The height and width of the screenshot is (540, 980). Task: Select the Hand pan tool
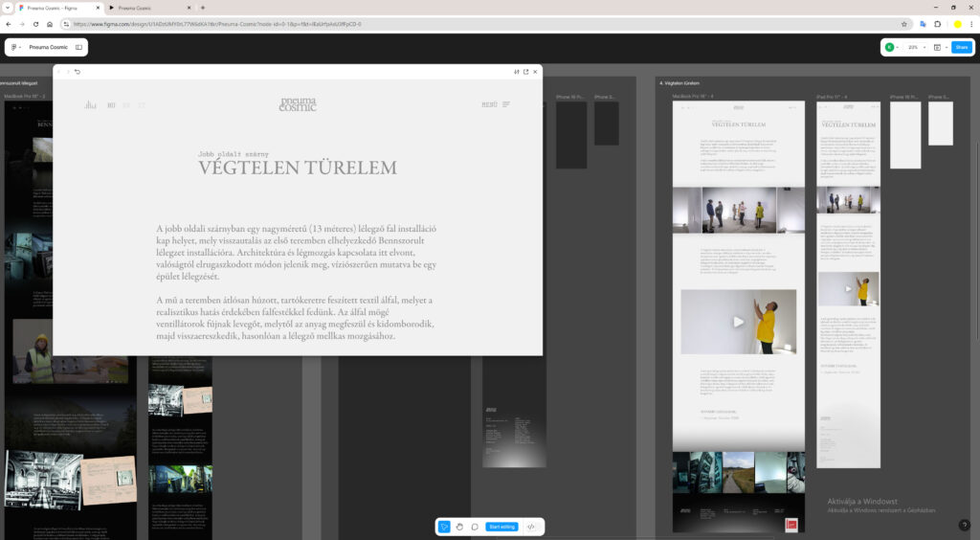pyautogui.click(x=459, y=527)
